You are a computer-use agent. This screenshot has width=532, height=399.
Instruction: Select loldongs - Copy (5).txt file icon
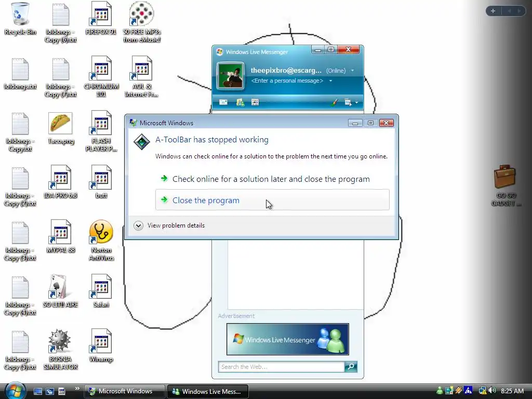[20, 342]
